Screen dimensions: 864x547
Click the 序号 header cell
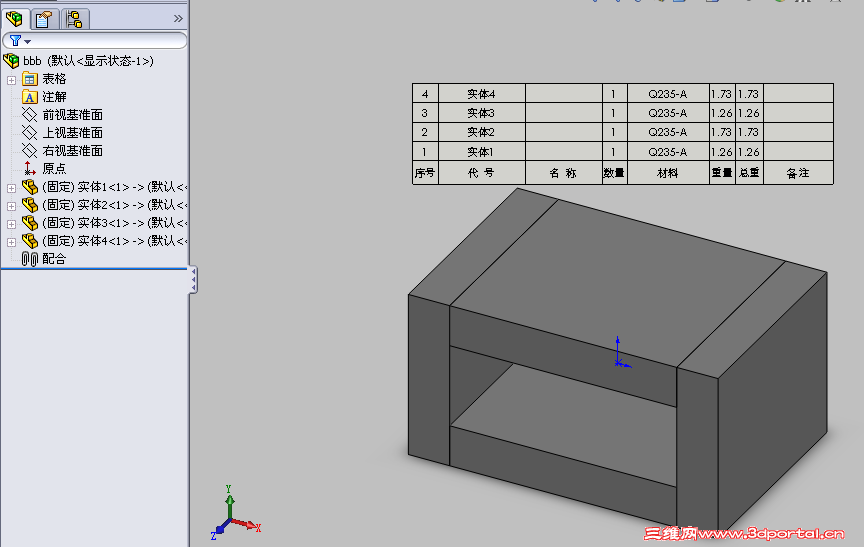(425, 173)
